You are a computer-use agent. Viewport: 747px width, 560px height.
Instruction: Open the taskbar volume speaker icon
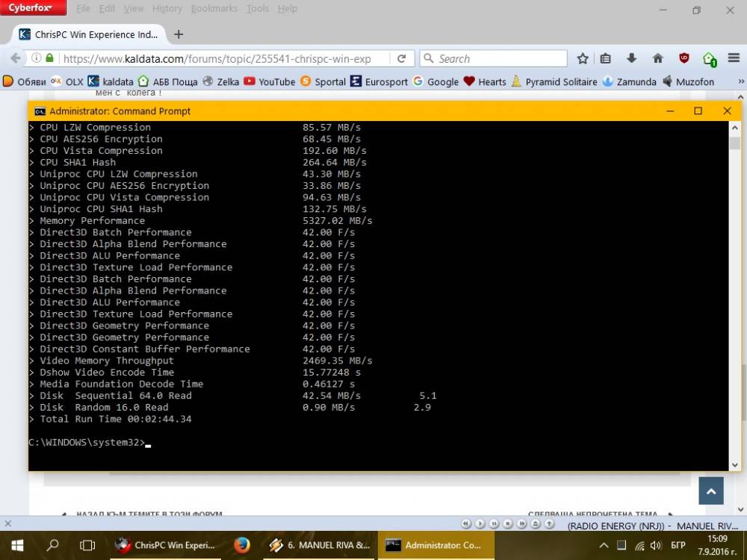(656, 546)
